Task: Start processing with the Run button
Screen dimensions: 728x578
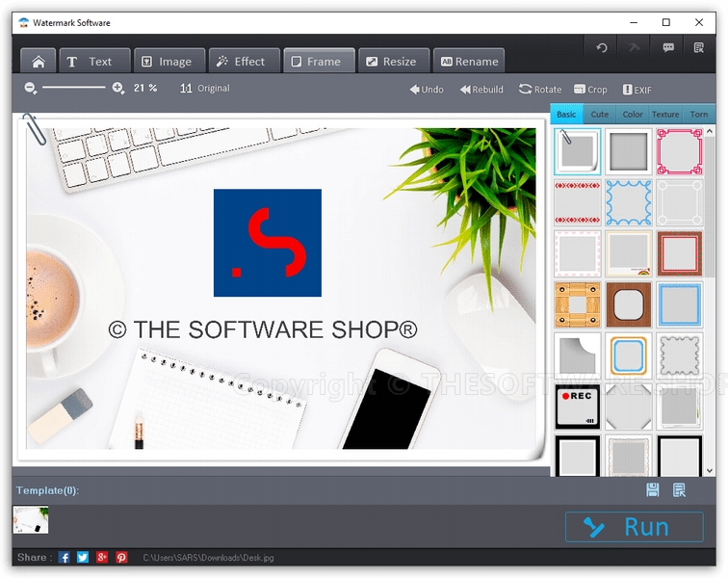Action: tap(635, 527)
